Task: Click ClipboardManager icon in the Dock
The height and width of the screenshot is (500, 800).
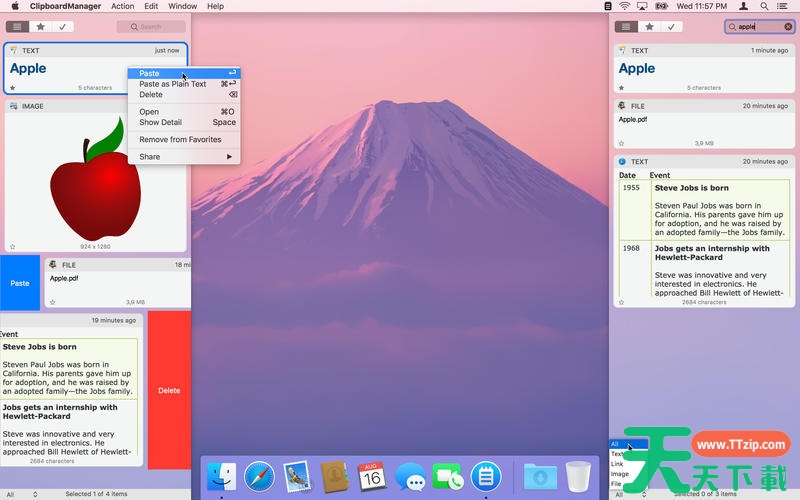Action: click(x=486, y=477)
